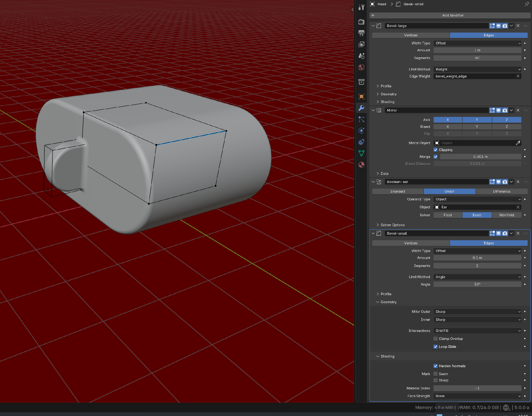Select the Difference boolean operation
This screenshot has width=532, height=416.
coord(501,191)
